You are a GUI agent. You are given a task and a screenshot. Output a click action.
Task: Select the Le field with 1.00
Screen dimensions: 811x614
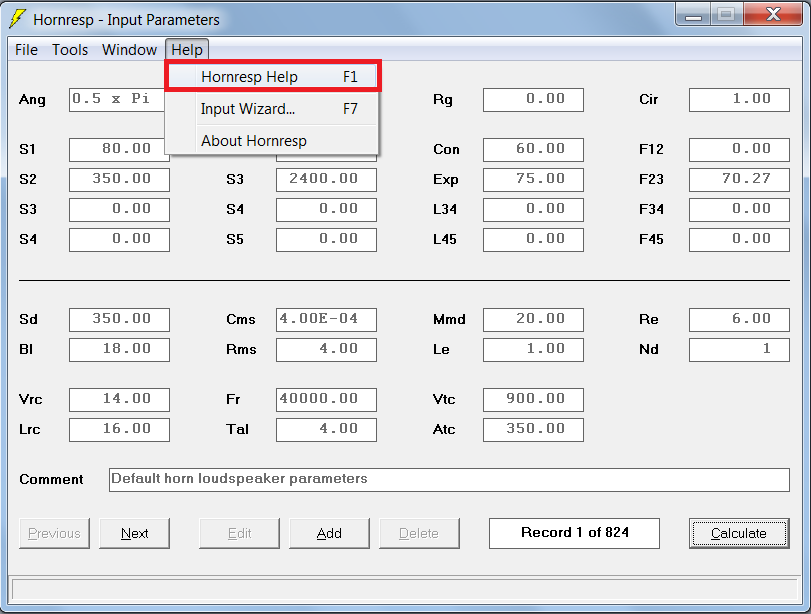tap(533, 350)
